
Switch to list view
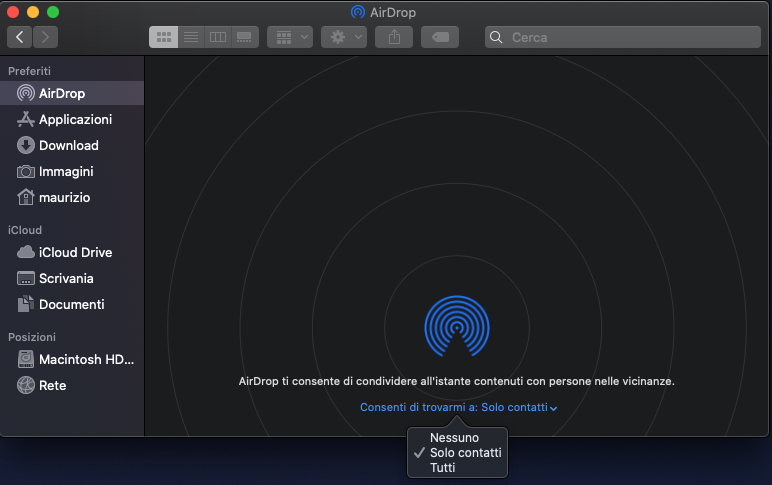[x=191, y=37]
